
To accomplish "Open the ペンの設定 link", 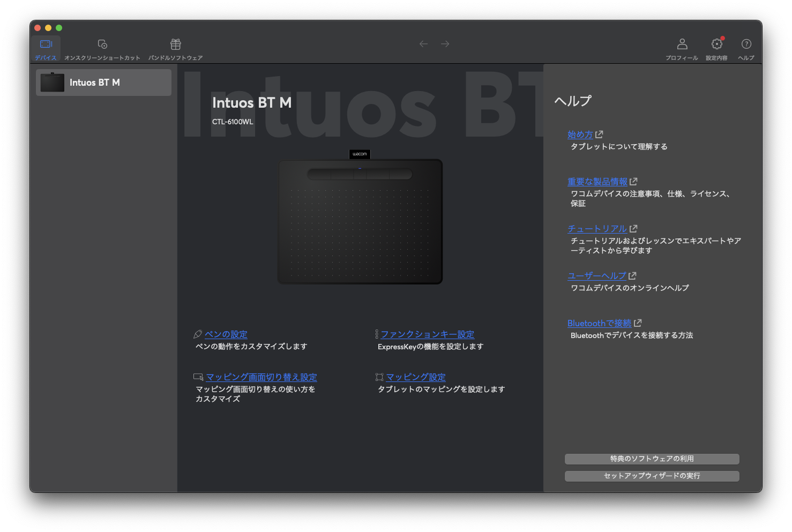I will point(226,334).
